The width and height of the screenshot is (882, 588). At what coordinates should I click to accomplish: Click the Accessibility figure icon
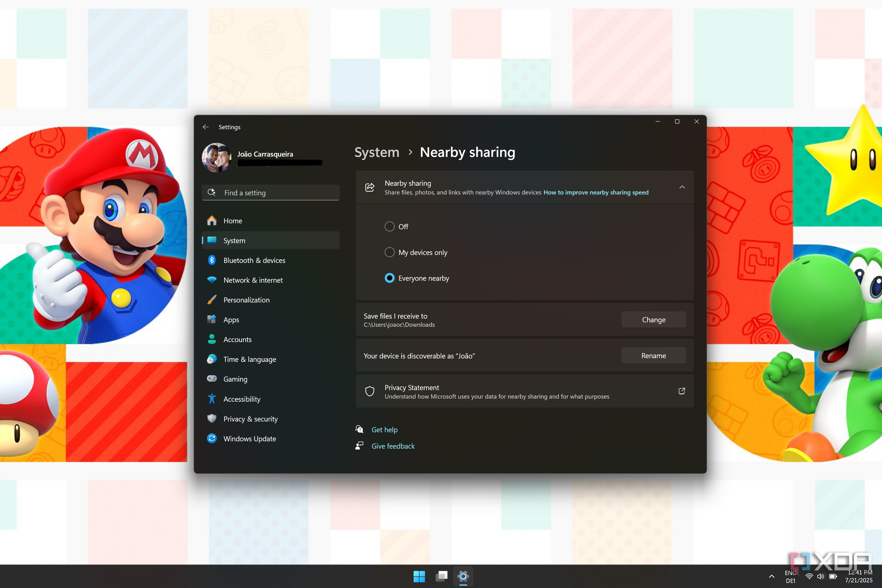[212, 399]
